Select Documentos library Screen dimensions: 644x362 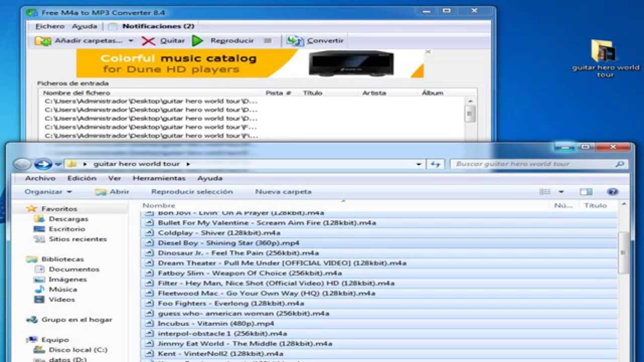tap(74, 269)
